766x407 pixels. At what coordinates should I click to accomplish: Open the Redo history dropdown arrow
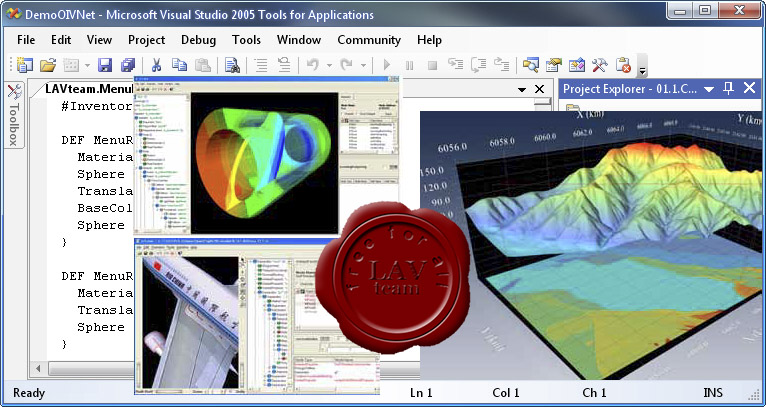(x=363, y=65)
